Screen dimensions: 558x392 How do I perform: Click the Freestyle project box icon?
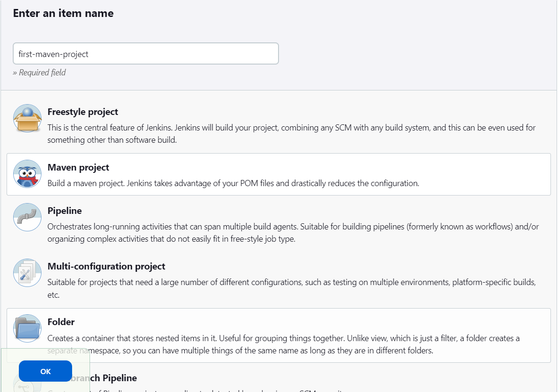(x=27, y=118)
